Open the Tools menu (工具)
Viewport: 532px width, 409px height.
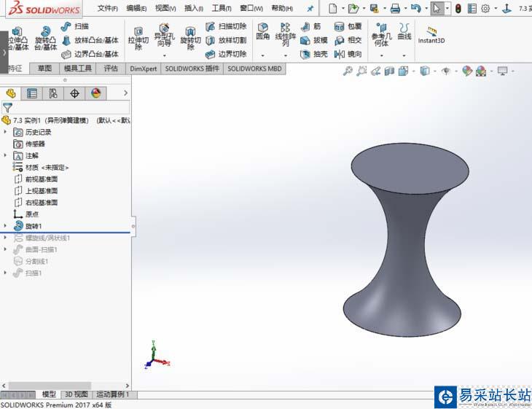coord(222,8)
